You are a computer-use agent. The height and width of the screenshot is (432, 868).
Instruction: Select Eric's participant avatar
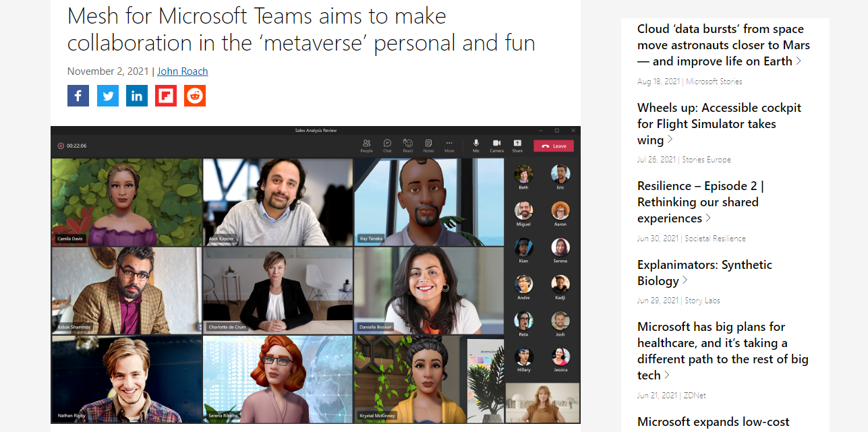click(560, 174)
